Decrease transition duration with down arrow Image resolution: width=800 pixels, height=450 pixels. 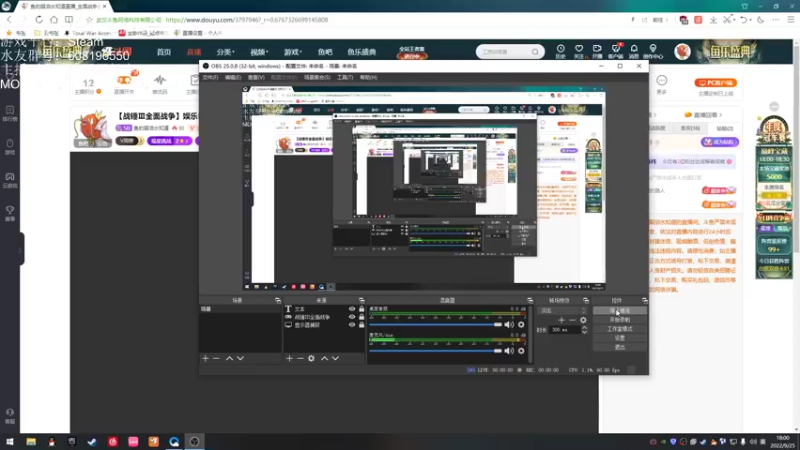coord(584,332)
